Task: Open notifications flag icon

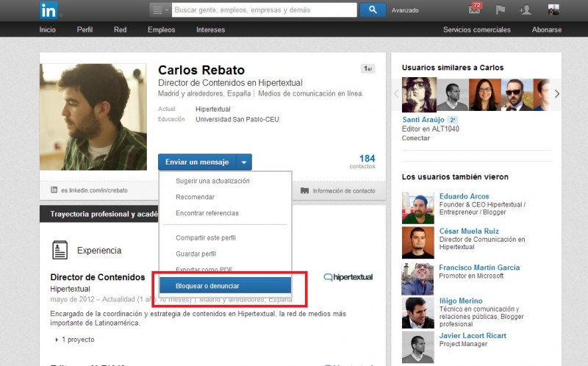Action: point(501,10)
